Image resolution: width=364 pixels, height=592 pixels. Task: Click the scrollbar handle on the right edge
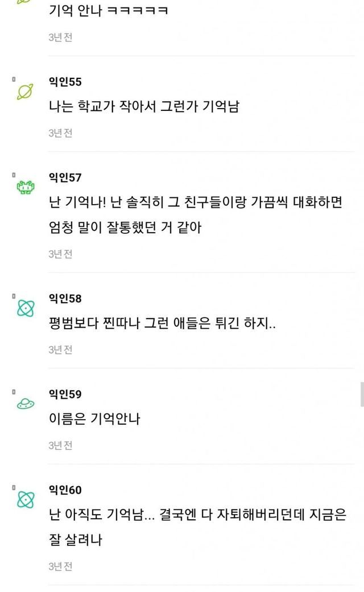362,394
